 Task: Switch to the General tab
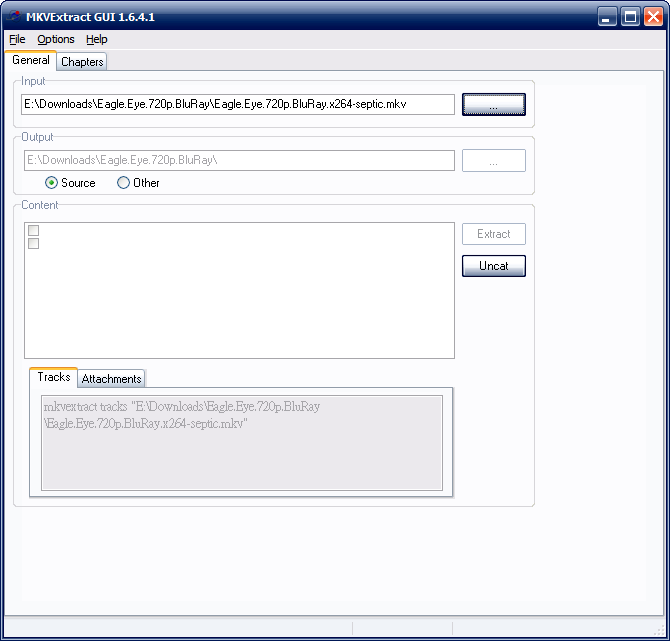click(31, 60)
